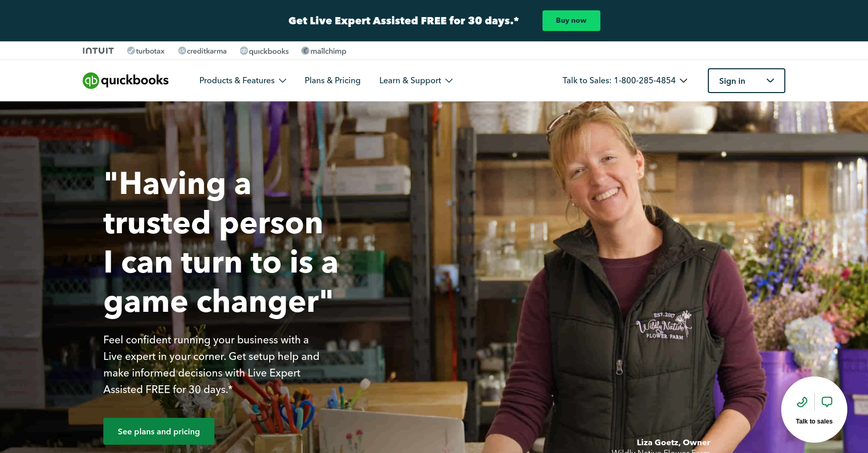Viewport: 868px width, 453px height.
Task: Click See plans and pricing button
Action: click(x=159, y=431)
